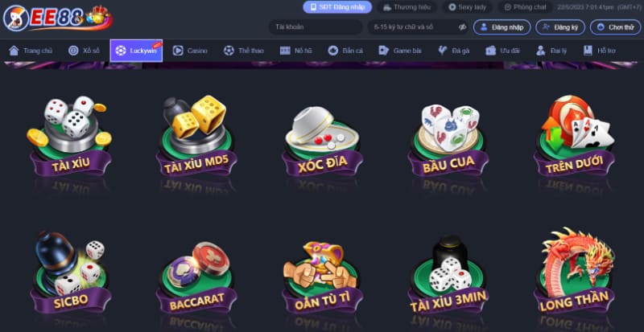Open the Trên Dưới card game
The image size is (644, 332).
(x=574, y=135)
